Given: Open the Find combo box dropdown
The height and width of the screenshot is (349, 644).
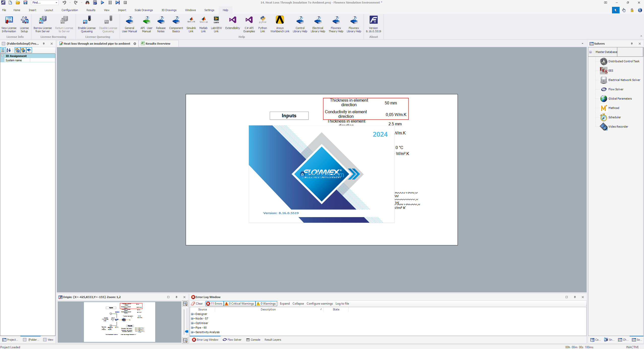Looking at the screenshot, I should (x=56, y=3).
